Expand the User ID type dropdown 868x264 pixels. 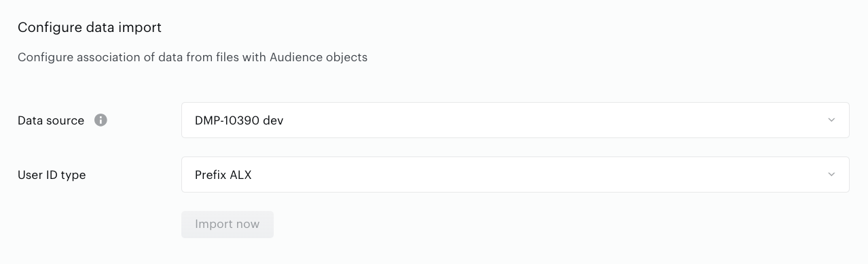[x=515, y=175]
